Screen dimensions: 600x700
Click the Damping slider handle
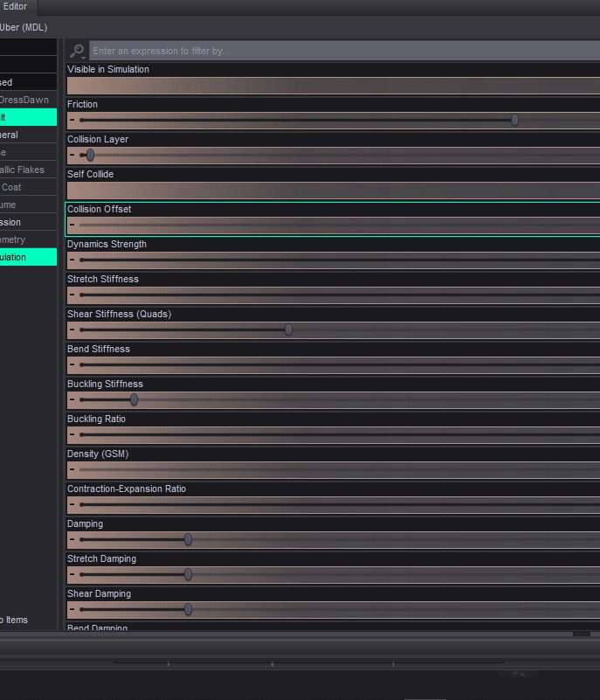(x=189, y=539)
